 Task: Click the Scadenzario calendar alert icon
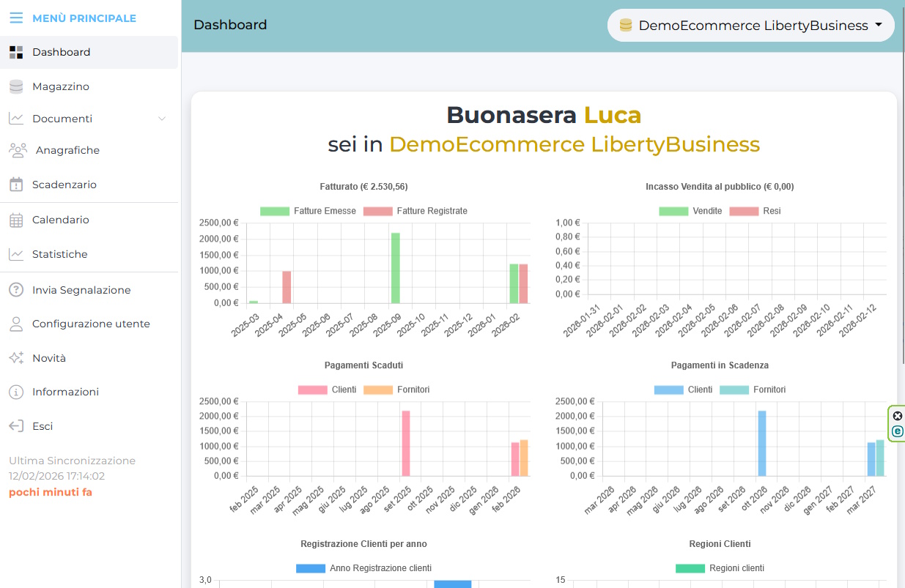[16, 185]
